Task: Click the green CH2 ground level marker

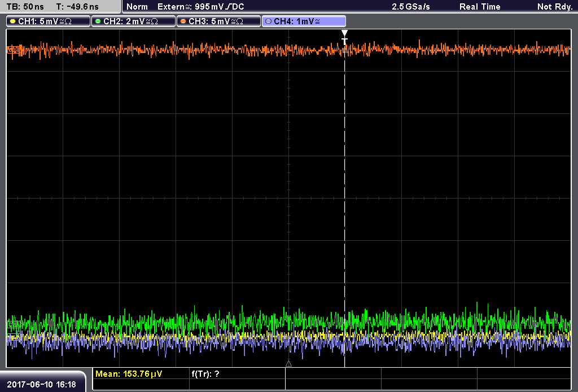Action: (14, 324)
